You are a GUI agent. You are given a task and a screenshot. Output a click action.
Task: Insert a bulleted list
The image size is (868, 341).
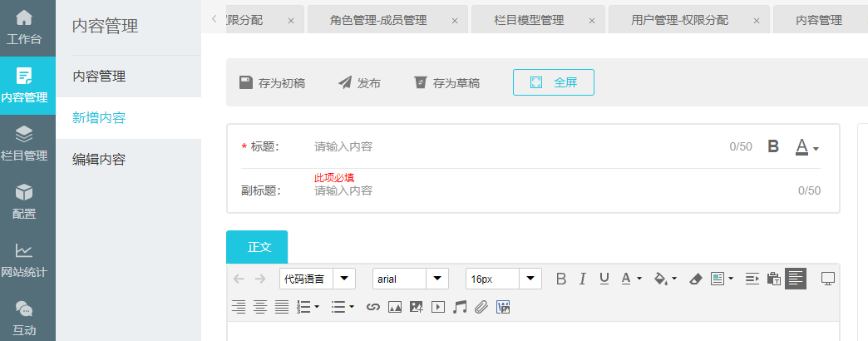[x=338, y=307]
